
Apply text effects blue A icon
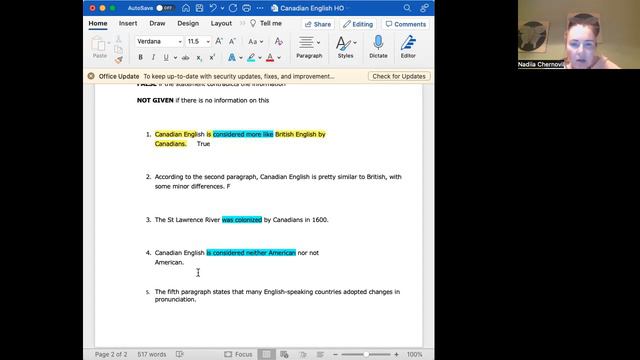click(x=231, y=58)
